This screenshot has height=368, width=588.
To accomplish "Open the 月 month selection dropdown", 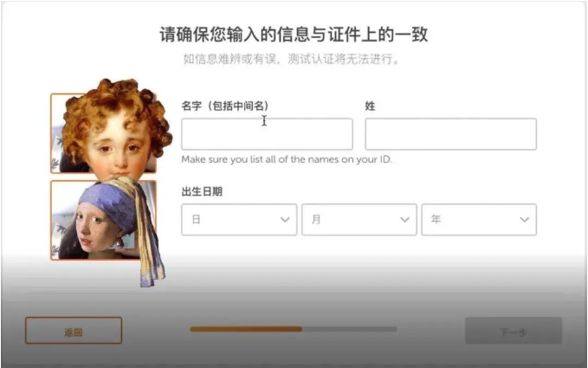I will point(359,220).
